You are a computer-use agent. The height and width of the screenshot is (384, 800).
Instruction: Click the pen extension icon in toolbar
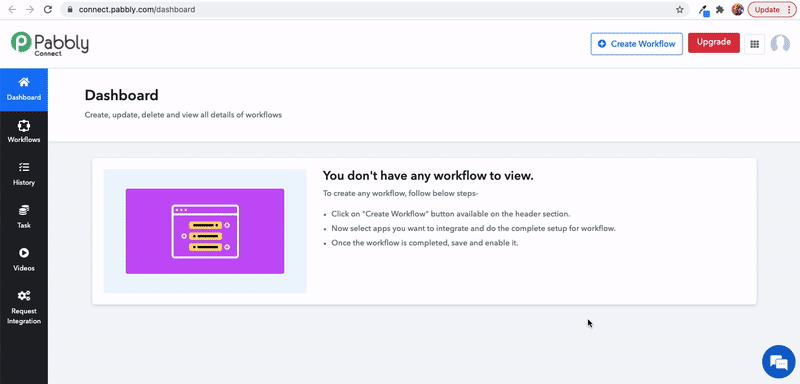coord(704,10)
